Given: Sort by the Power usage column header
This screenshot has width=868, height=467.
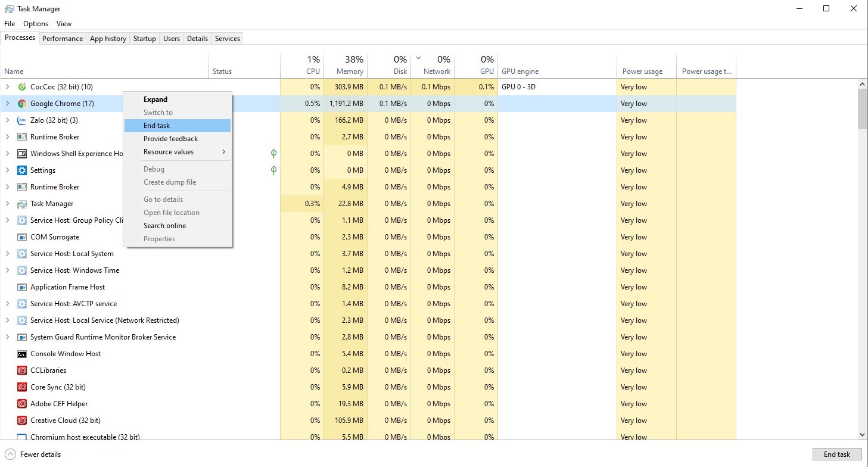Looking at the screenshot, I should 646,66.
